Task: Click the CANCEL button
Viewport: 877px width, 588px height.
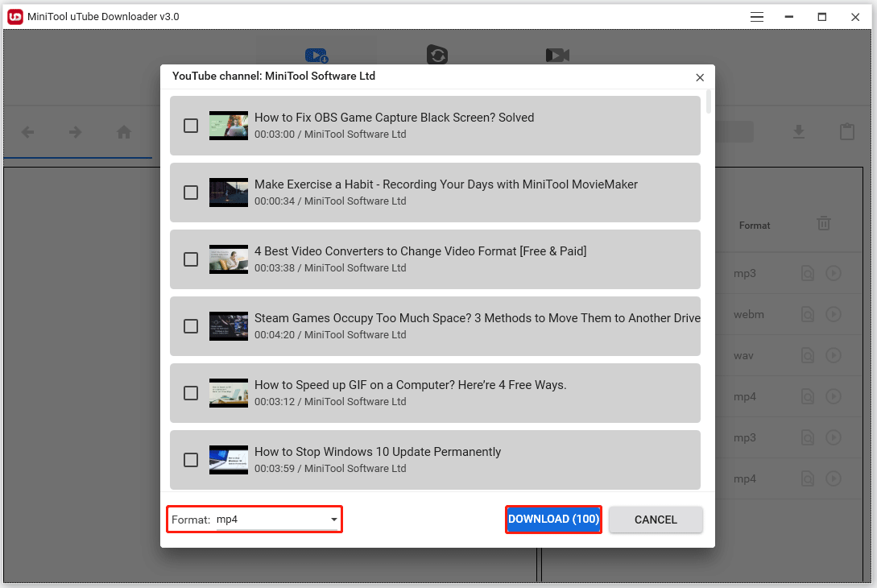Action: coord(656,520)
